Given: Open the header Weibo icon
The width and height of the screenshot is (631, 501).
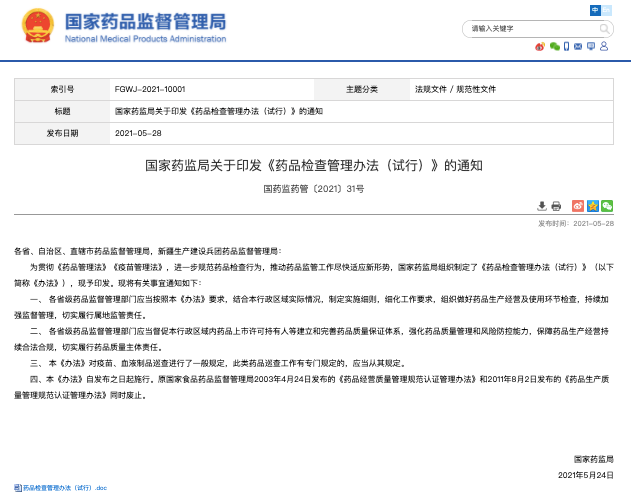Looking at the screenshot, I should point(541,46).
